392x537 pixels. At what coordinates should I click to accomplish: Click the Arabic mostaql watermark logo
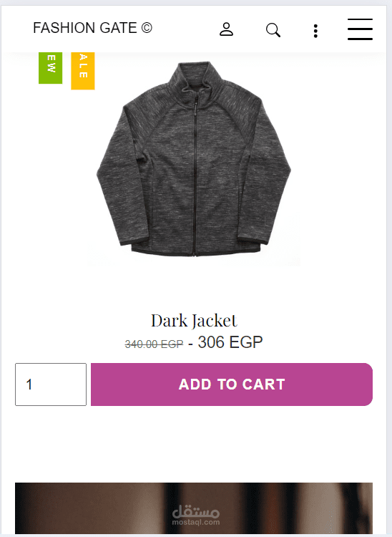[196, 512]
